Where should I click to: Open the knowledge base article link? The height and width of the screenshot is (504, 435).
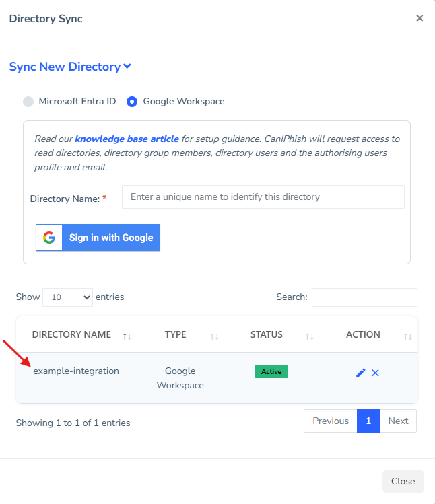(x=127, y=139)
